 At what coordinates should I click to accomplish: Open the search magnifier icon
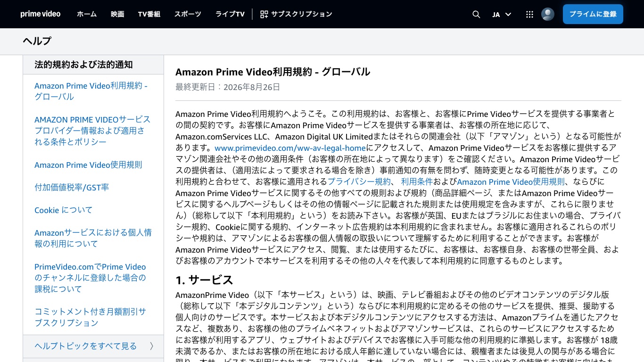click(476, 14)
